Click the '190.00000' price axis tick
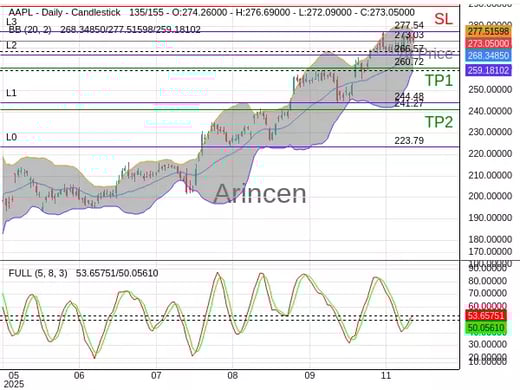The width and height of the screenshot is (520, 390). coord(490,218)
